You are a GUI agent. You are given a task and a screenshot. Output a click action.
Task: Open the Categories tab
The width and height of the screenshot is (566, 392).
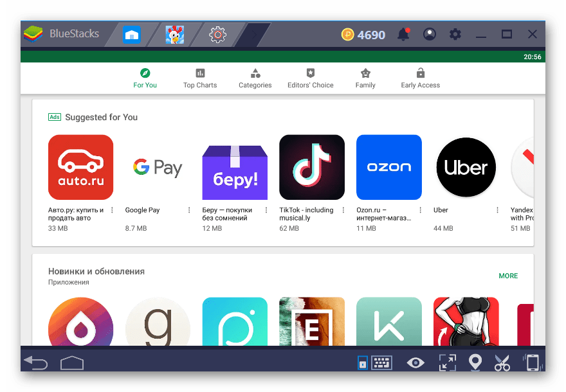pyautogui.click(x=255, y=78)
